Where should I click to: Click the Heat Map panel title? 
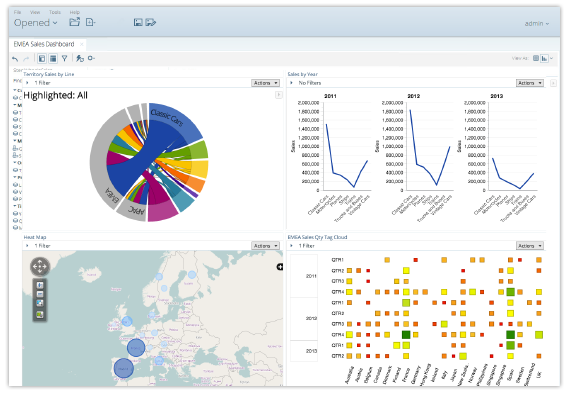(35, 237)
